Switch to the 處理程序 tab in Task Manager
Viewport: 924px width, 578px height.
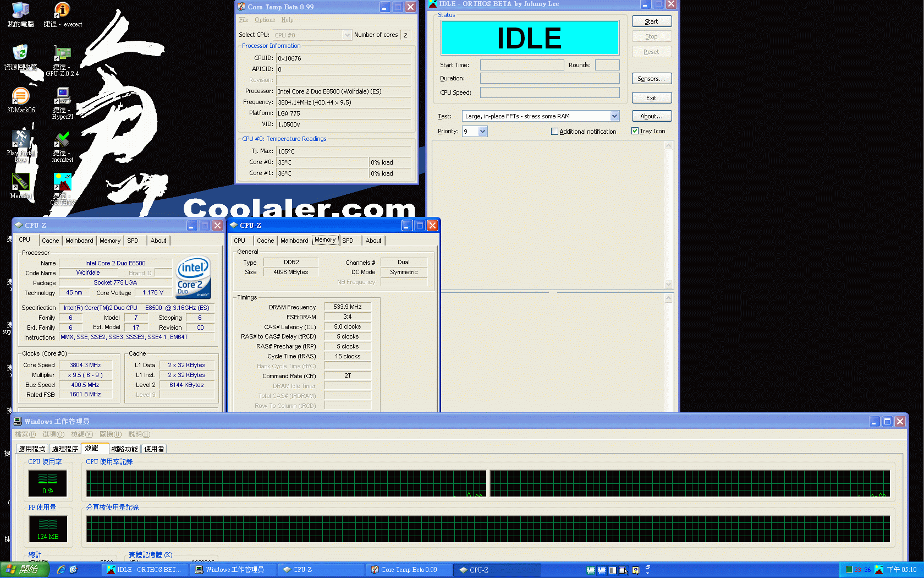coord(65,449)
